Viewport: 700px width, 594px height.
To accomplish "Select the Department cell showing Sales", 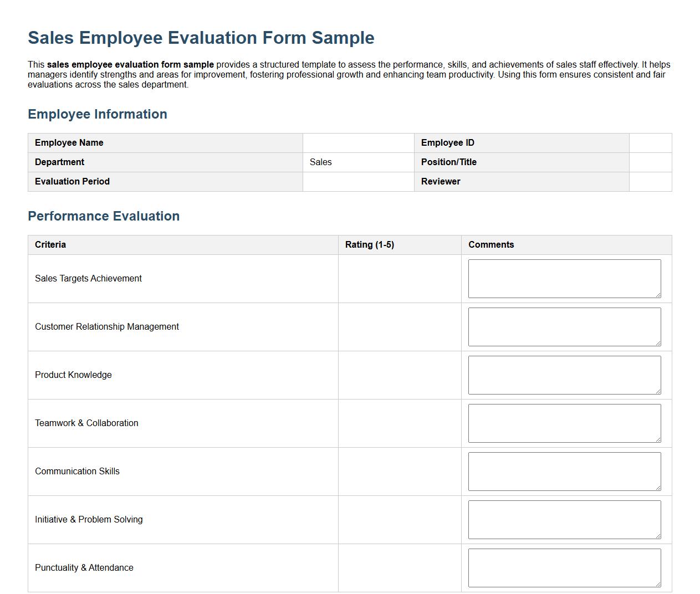I will (357, 162).
